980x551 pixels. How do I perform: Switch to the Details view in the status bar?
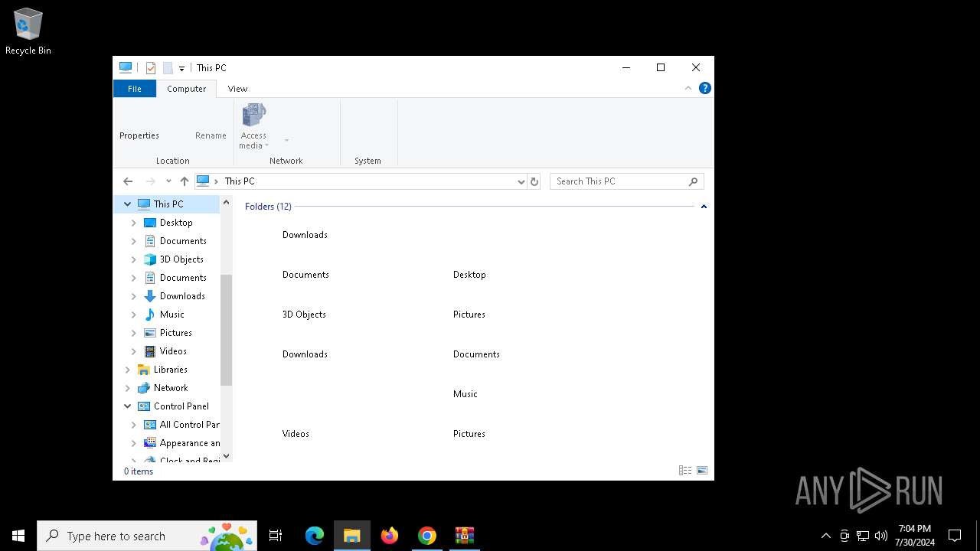685,471
